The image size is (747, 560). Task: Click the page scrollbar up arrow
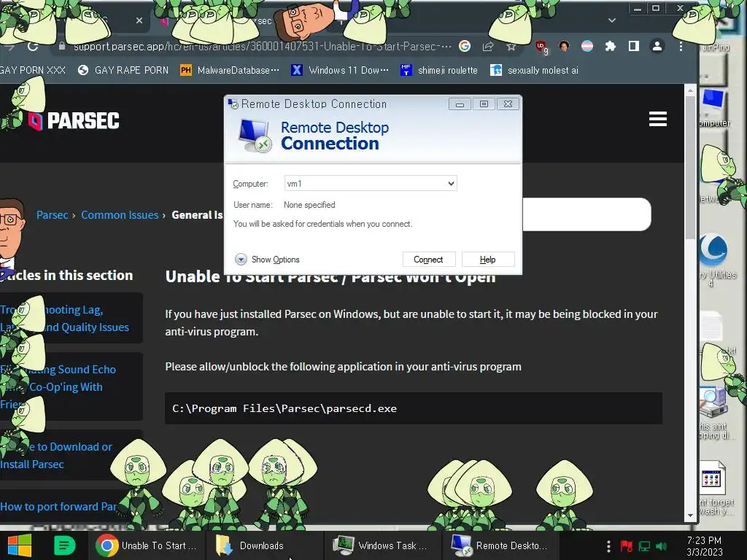[690, 90]
